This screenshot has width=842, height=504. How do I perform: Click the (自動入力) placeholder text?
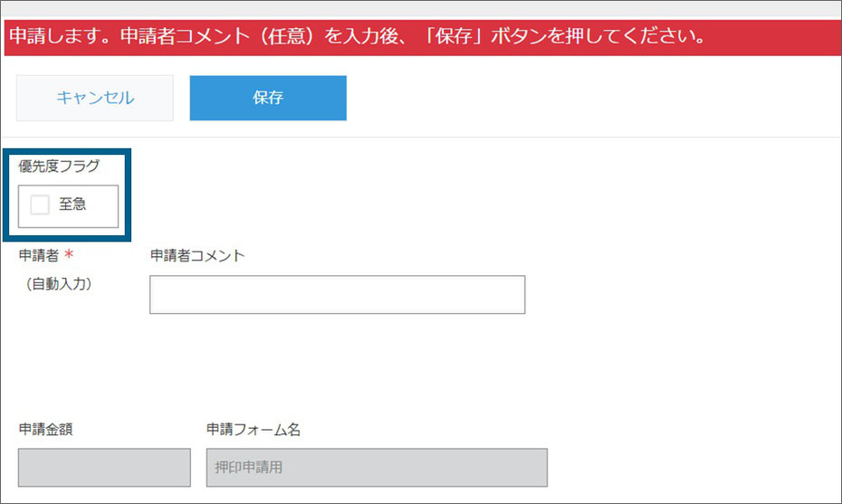tap(59, 283)
